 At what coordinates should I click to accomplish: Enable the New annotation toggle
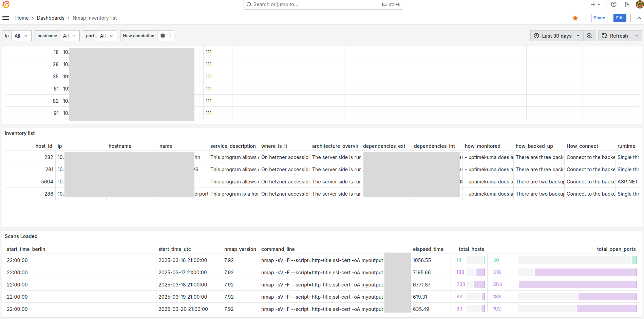165,36
